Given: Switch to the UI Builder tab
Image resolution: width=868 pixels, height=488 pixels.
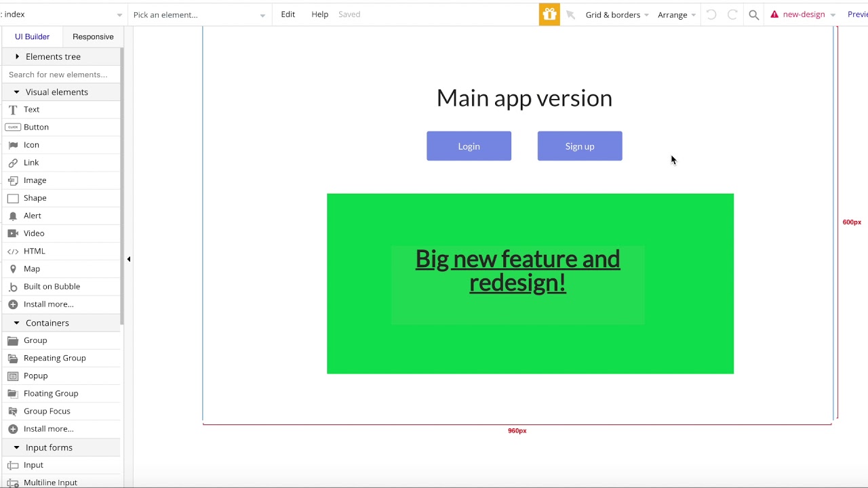Looking at the screenshot, I should pos(33,37).
